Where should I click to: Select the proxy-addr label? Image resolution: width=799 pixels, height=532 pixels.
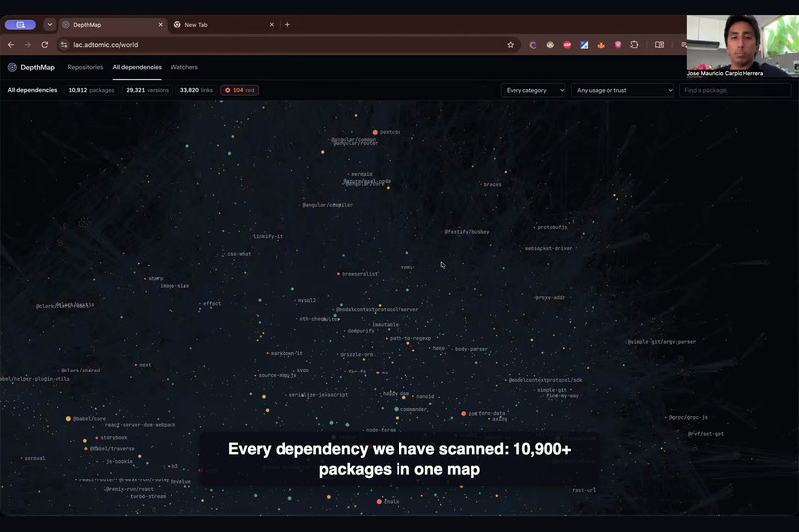[x=550, y=298]
